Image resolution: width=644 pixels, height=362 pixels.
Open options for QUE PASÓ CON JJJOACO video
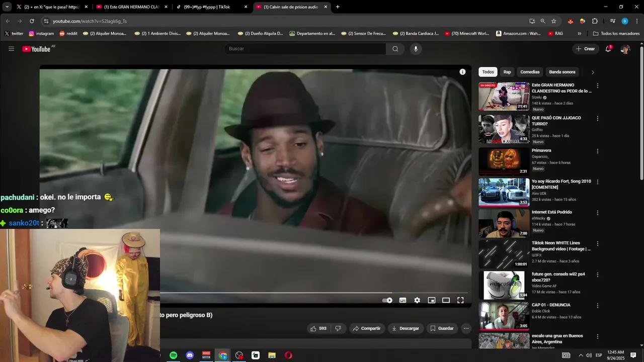coord(598,119)
